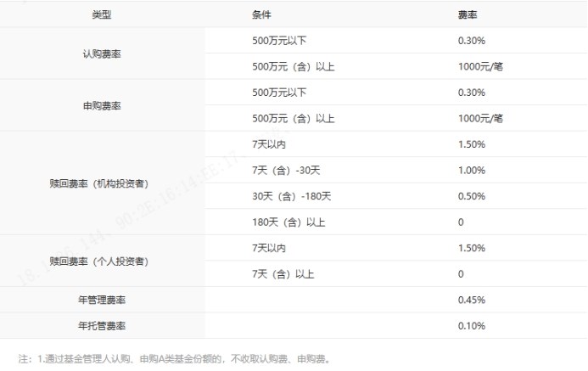Click the 赎回费率（个人投资者）label
This screenshot has height=371, width=588.
coord(101,261)
